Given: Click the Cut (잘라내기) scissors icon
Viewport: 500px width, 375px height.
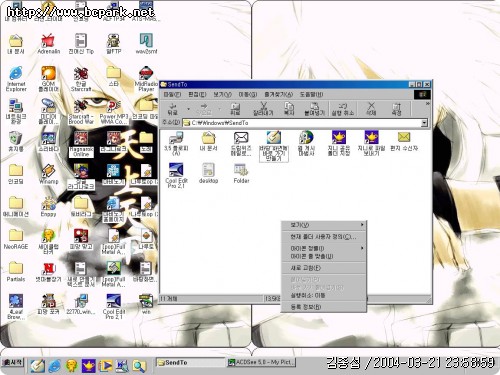Looking at the screenshot, I should pos(263,109).
